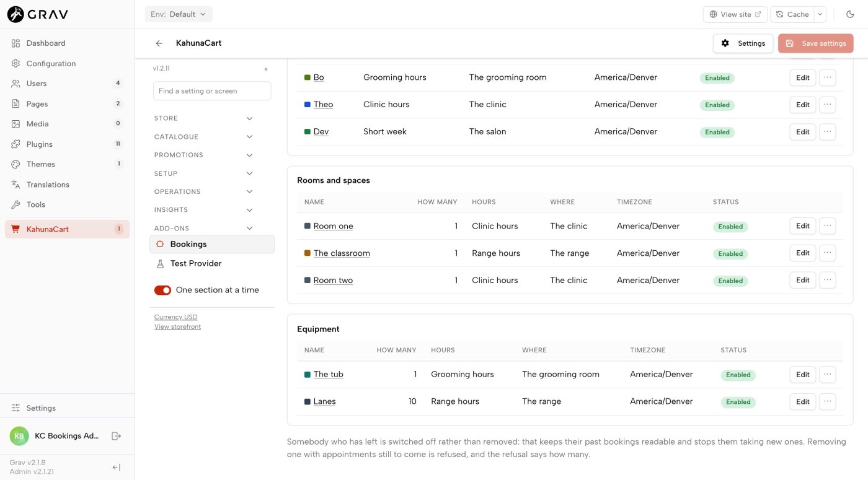Open the Env: Default dropdown
Viewport: 868px width, 480px height.
click(x=179, y=14)
